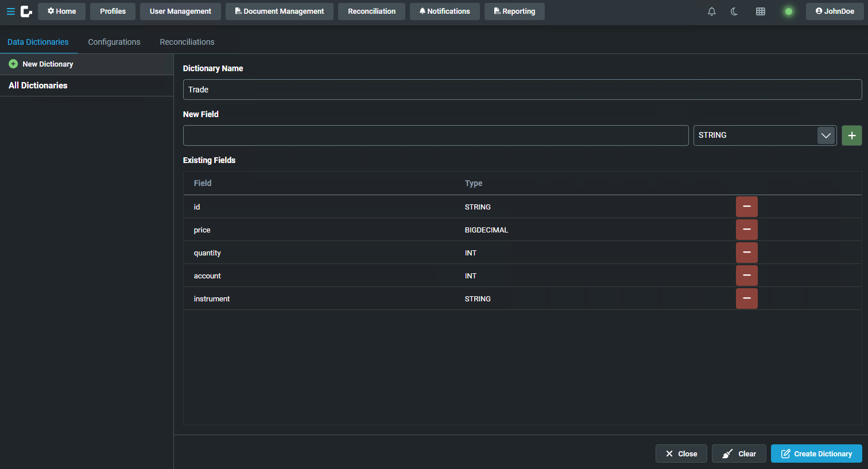Click the notification bell icon
The image size is (868, 469).
tap(711, 11)
